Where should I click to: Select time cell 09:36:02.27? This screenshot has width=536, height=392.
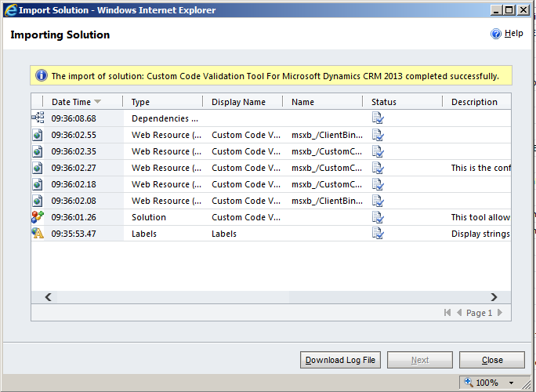[74, 168]
